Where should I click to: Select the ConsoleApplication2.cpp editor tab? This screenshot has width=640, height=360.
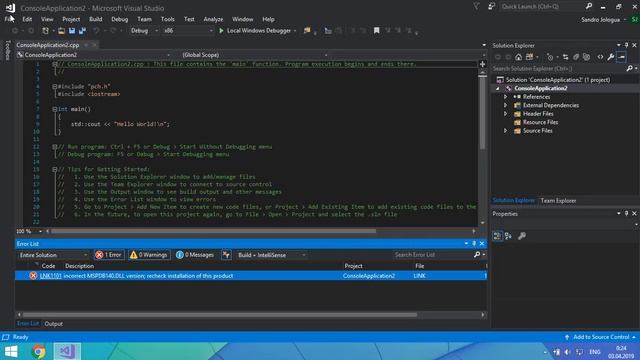48,45
